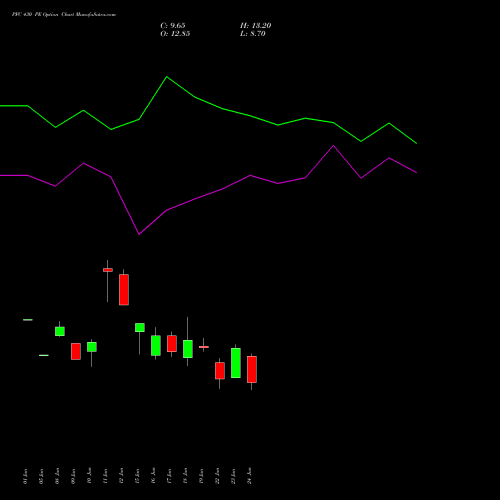Click the 17 Jun date label

169,476
